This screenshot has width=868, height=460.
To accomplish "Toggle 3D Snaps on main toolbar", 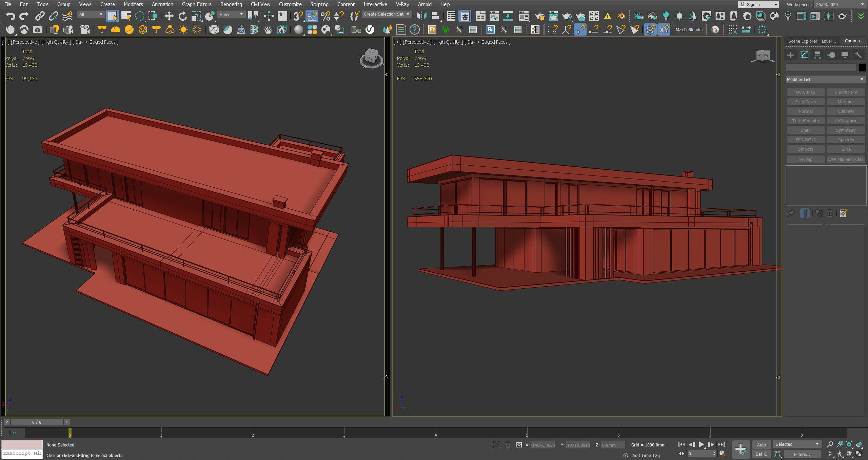I will tap(298, 16).
